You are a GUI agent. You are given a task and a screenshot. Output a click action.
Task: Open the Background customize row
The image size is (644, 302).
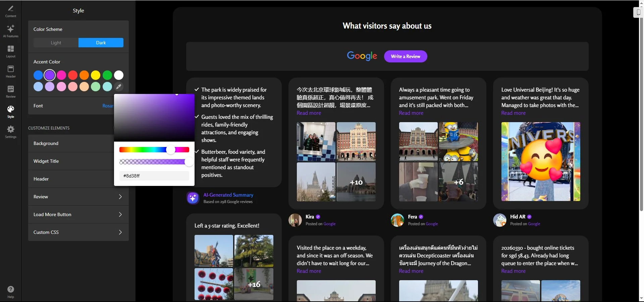click(x=71, y=143)
